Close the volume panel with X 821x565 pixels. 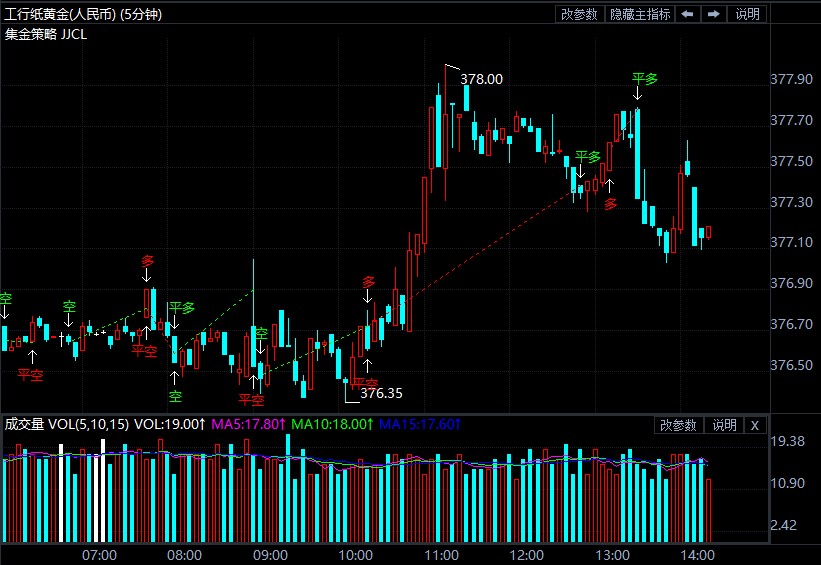pyautogui.click(x=755, y=425)
